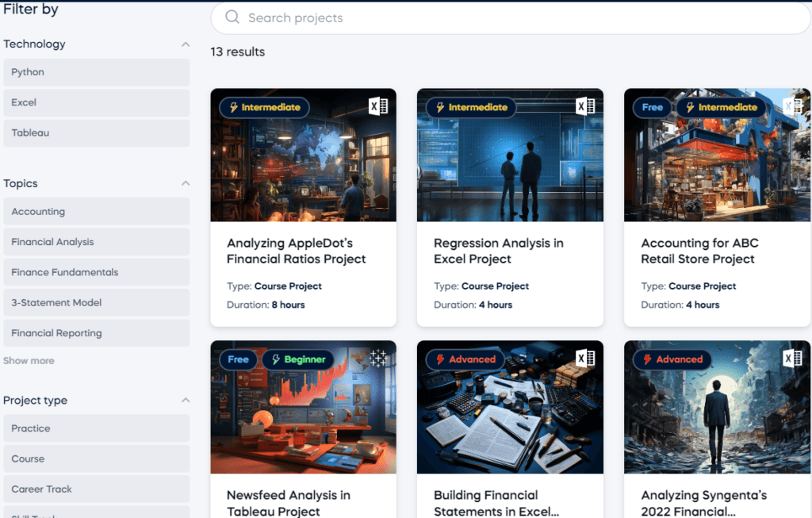812x518 pixels.
Task: Select the Financial Analysis topic filter
Action: pos(96,242)
